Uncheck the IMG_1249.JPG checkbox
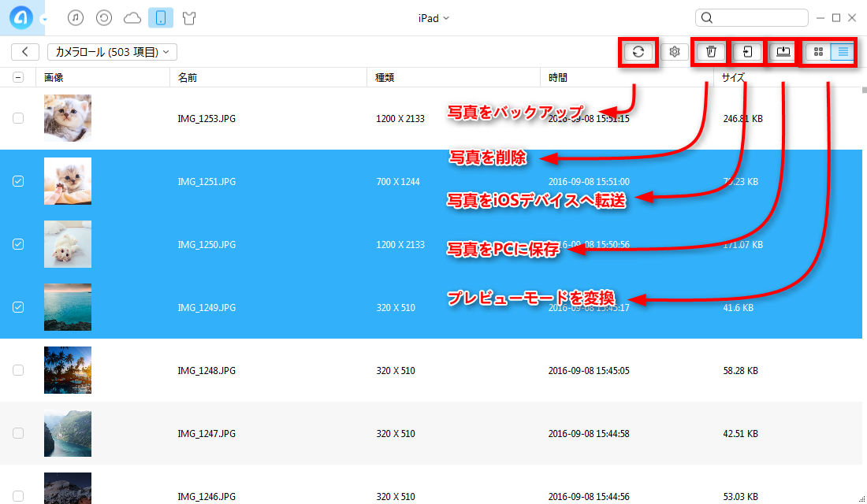This screenshot has width=867, height=504. click(18, 307)
